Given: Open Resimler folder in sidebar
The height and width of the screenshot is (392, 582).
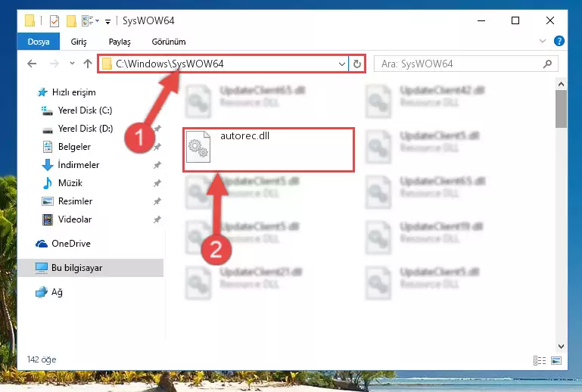Looking at the screenshot, I should (75, 201).
